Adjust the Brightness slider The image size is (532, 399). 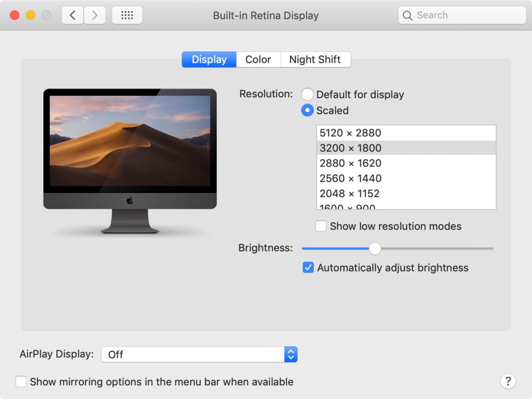click(x=375, y=248)
